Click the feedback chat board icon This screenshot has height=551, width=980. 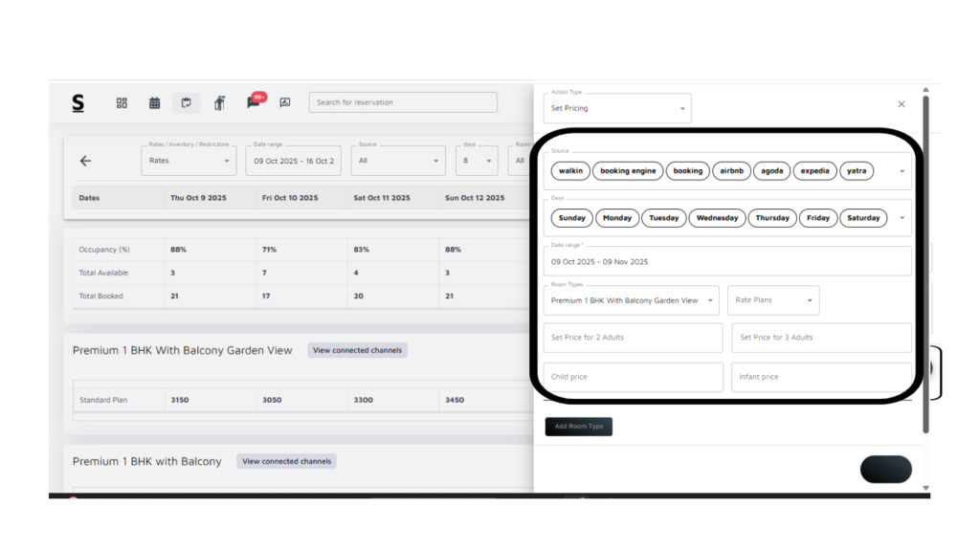click(x=285, y=102)
